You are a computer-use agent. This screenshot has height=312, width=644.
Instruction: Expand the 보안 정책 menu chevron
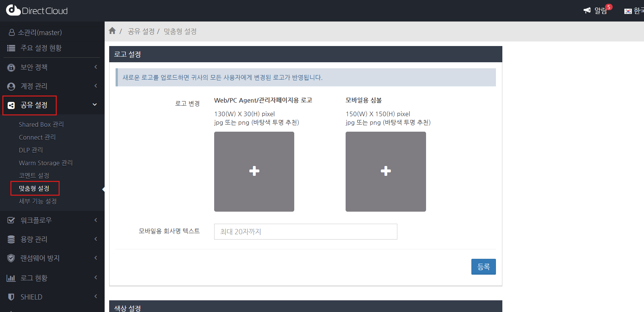(96, 67)
